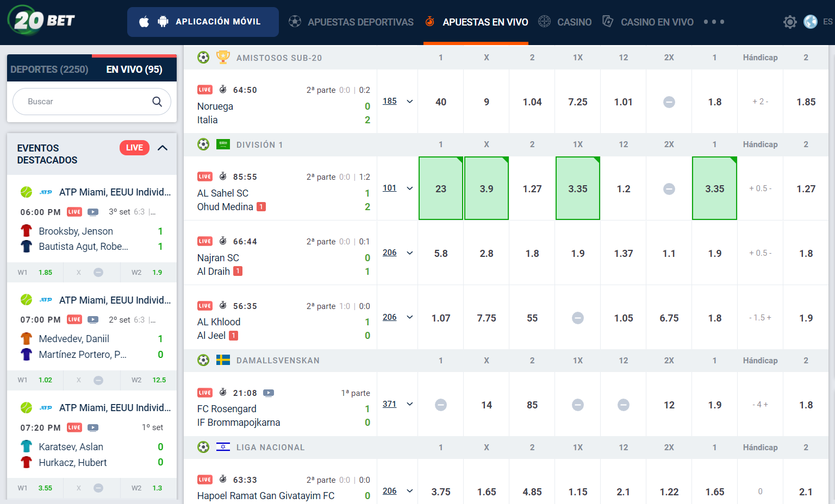The height and width of the screenshot is (504, 835).
Task: Click the Aplicación Móvil button
Action: click(203, 22)
